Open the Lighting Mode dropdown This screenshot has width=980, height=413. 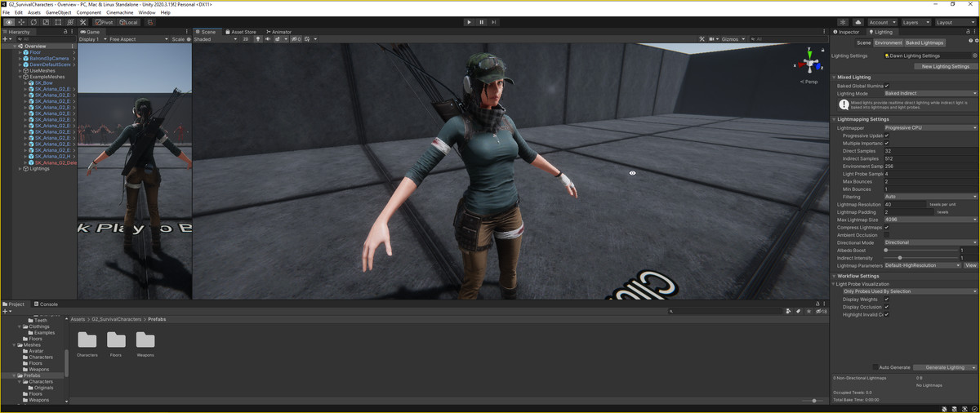click(x=931, y=94)
